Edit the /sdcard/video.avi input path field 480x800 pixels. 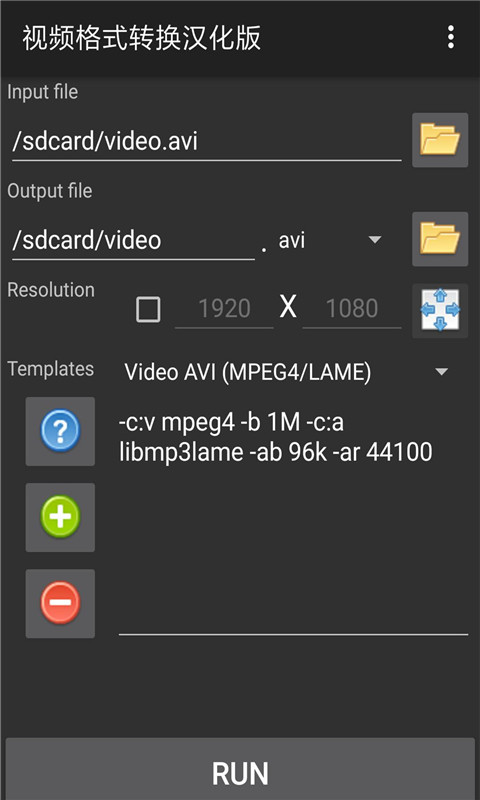tap(207, 142)
